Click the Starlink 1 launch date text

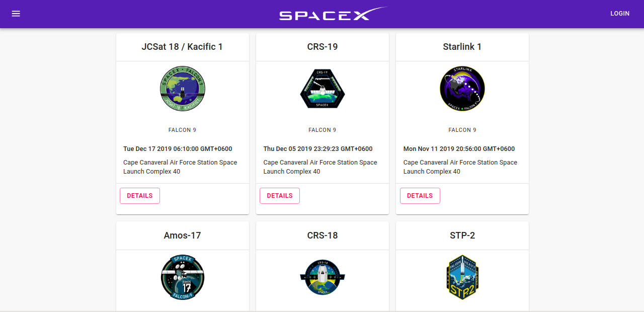click(x=459, y=149)
